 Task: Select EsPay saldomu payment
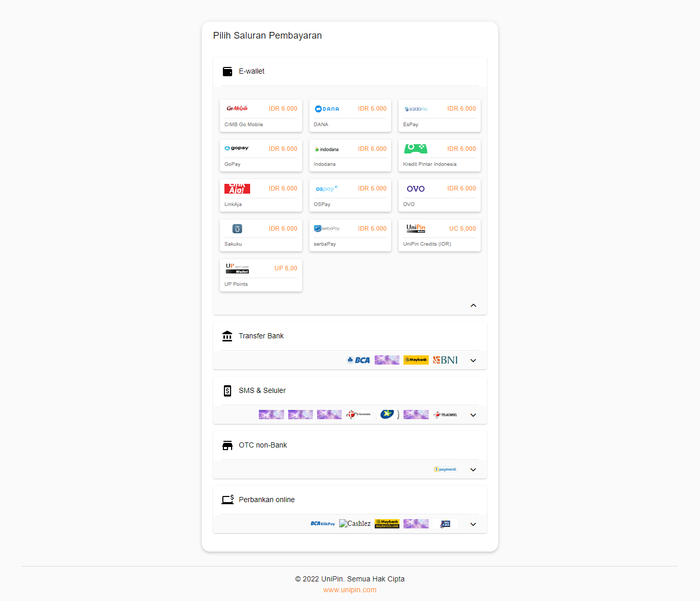coord(439,116)
